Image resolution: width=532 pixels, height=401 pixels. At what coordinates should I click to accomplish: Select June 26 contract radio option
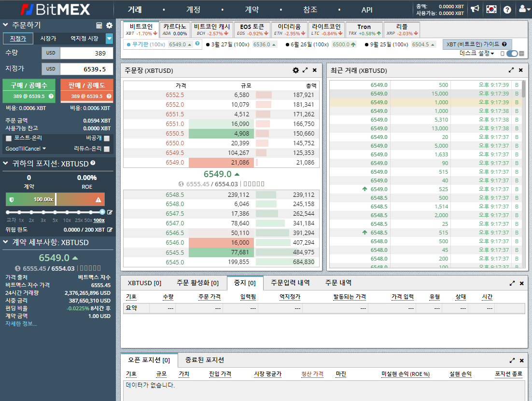pos(287,44)
